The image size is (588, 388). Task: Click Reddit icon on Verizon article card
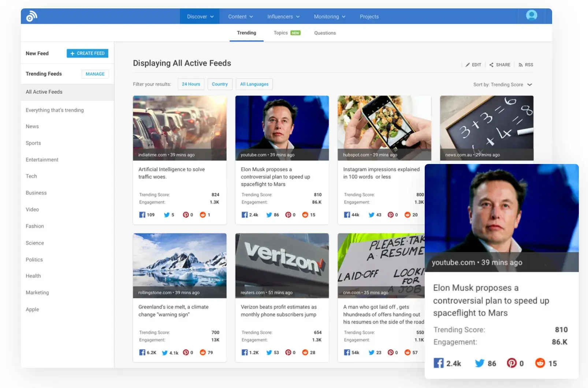tap(305, 352)
